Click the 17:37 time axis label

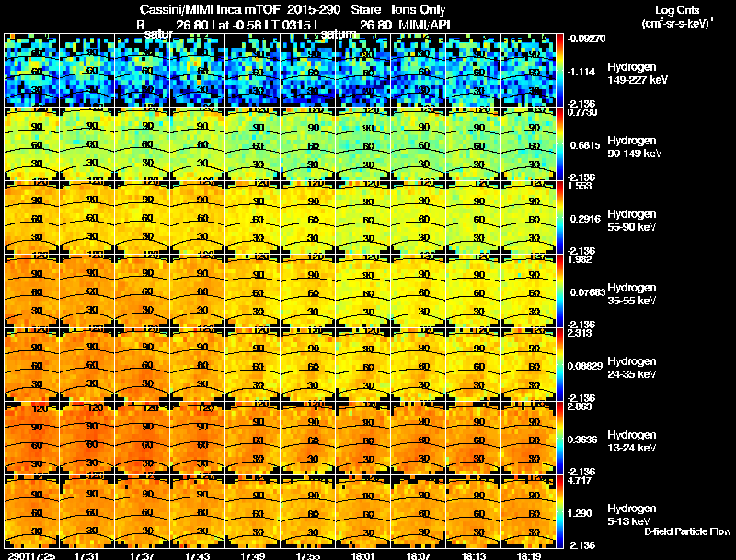coord(142,555)
